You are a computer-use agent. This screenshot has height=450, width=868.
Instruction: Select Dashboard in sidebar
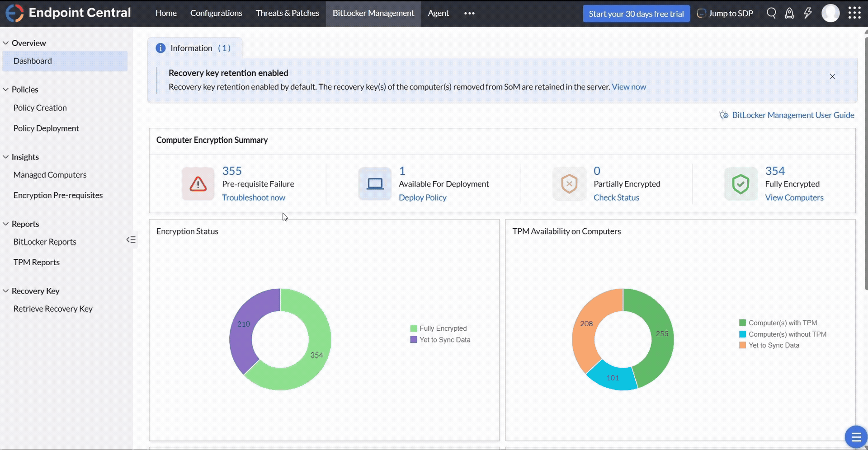click(65, 61)
